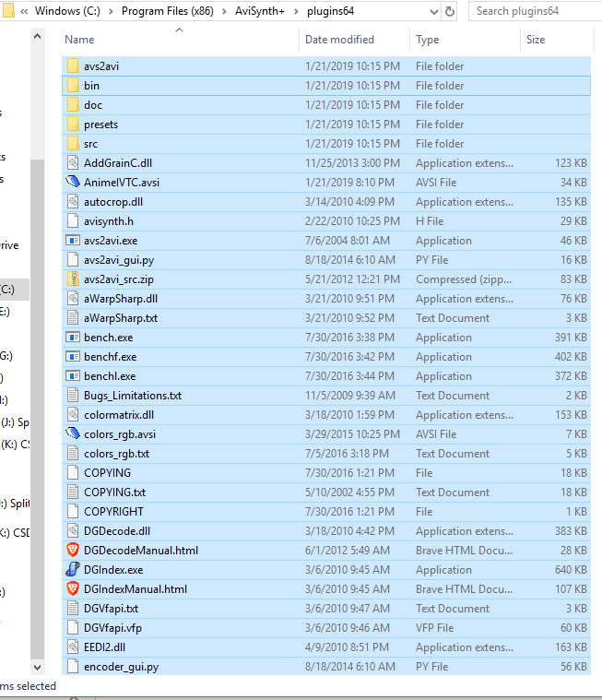Click navigation pane scrollbar down arrow
Viewport: 602px width, 700px height.
[x=38, y=668]
